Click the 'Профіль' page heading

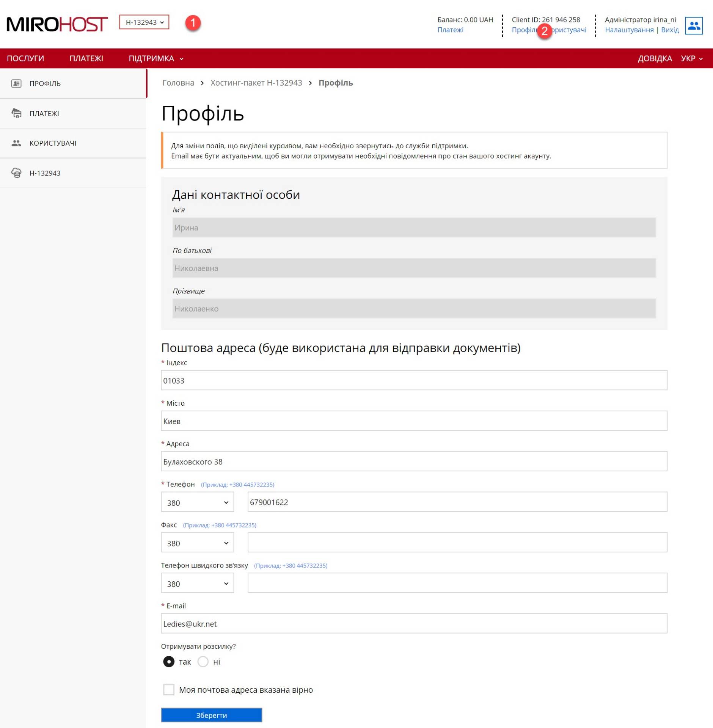click(x=203, y=113)
